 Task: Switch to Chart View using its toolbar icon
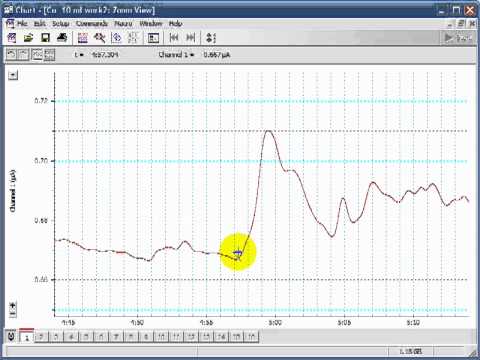coord(82,38)
